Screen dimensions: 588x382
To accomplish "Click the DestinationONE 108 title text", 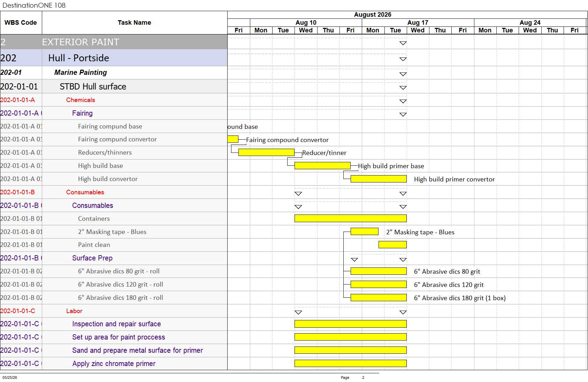I will [34, 5].
